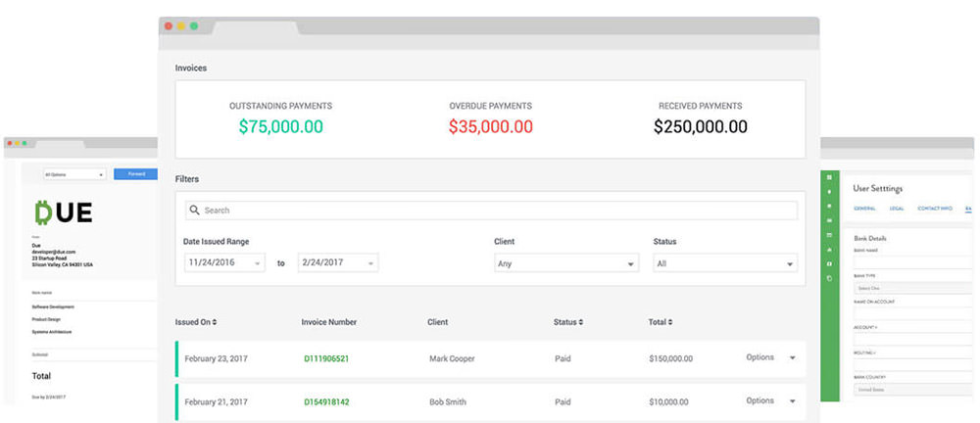Switch to Contact Info tab in User Settings
Screen dimensions: 980x423
[x=935, y=208]
